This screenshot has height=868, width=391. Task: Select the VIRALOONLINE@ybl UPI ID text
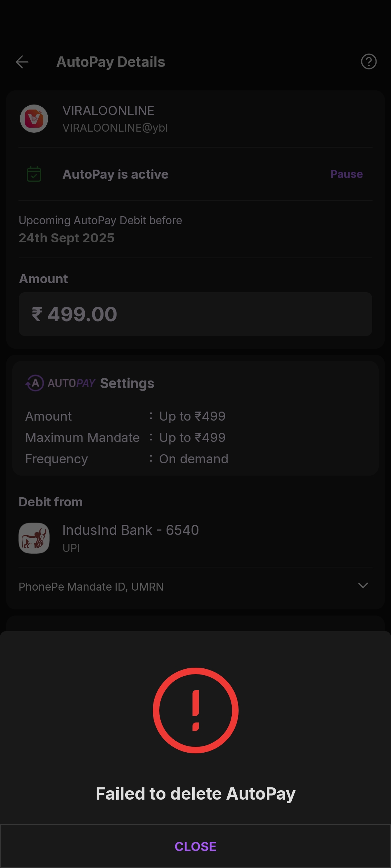115,128
